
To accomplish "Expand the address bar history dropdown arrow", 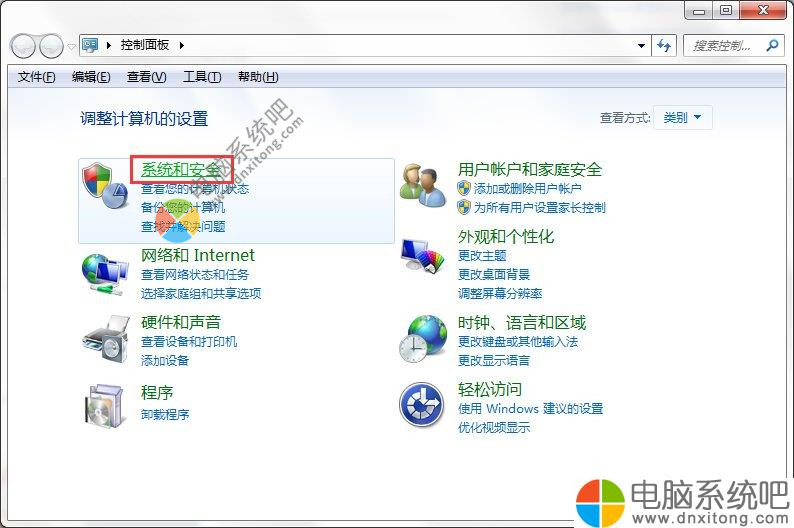I will (641, 46).
